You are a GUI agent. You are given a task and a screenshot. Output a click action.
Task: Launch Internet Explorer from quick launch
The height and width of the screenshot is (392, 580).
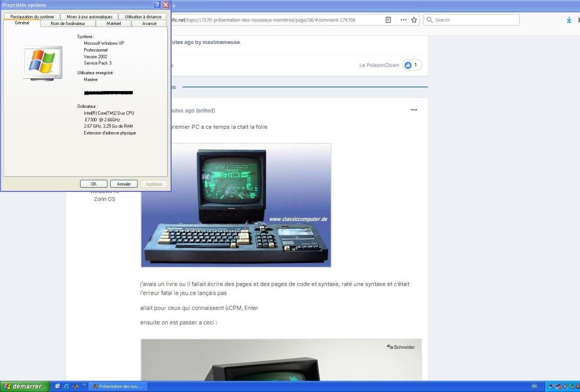pos(67,386)
